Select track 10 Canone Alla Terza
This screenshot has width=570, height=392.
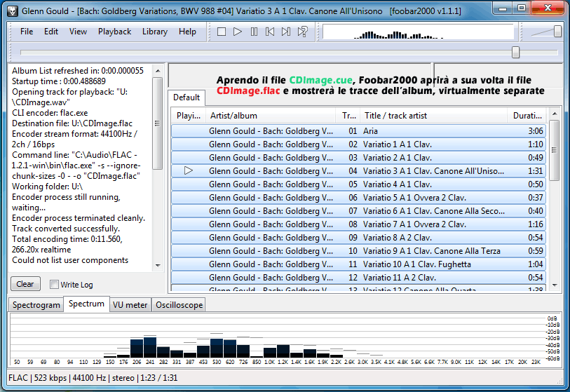pos(358,251)
